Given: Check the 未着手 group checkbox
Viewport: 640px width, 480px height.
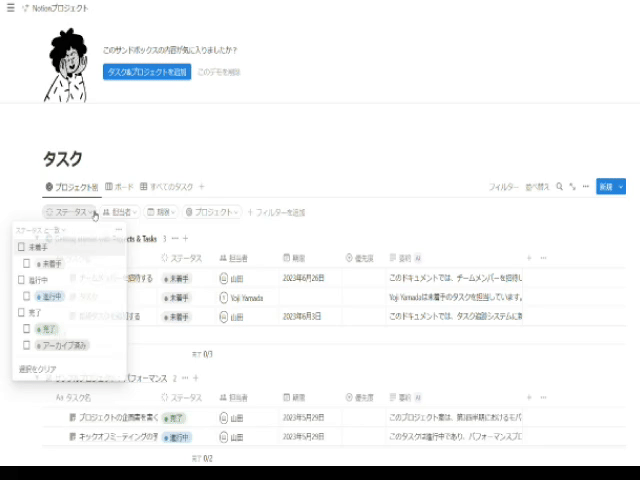Looking at the screenshot, I should 21,247.
